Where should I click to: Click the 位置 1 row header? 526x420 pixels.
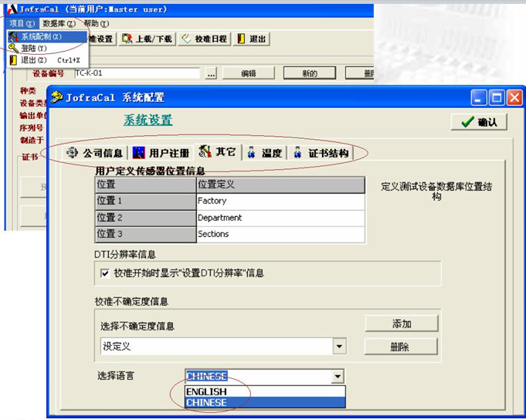pos(145,201)
